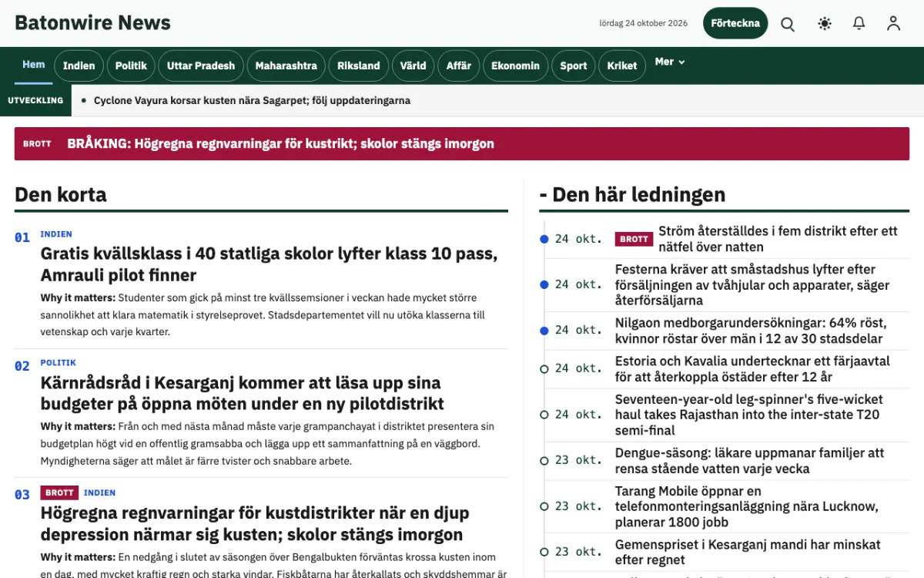
Task: Select the Hem navigation tab
Action: 34,65
